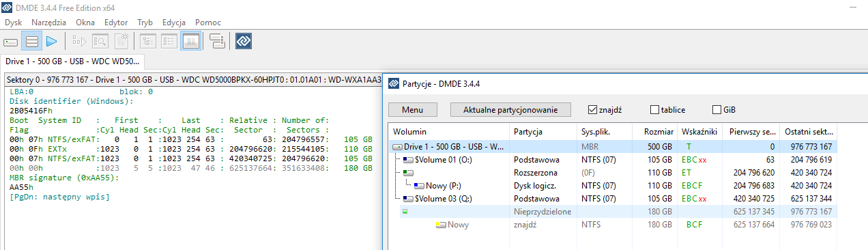Click the stacked windows toolbar icon
This screenshot has width=868, height=250.
(x=217, y=42)
